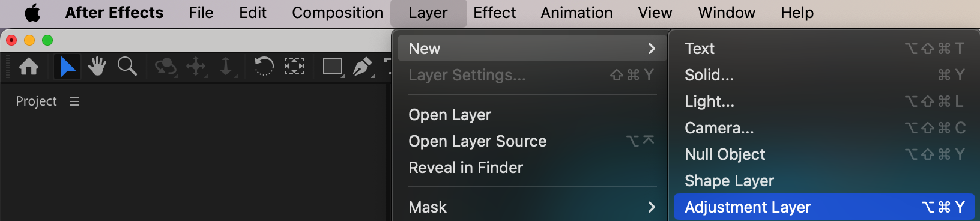The height and width of the screenshot is (221, 980).
Task: Activate the Rotation tool
Action: 264,66
